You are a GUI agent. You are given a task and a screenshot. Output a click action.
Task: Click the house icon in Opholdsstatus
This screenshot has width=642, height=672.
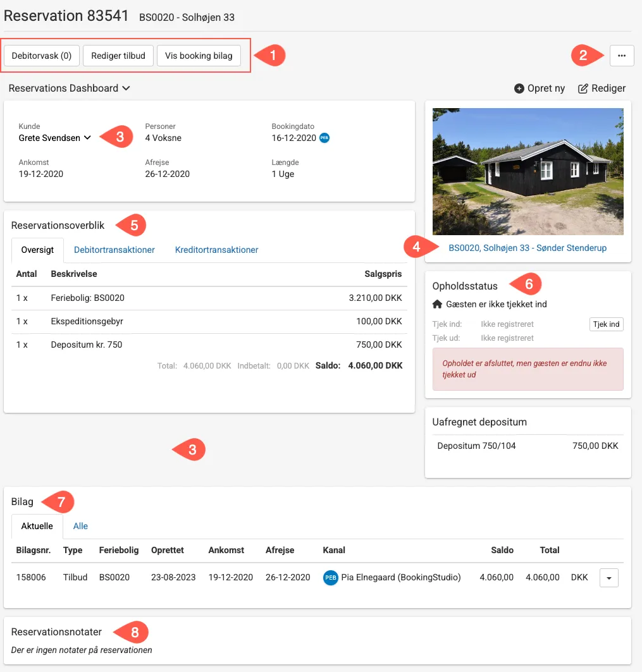pos(436,304)
